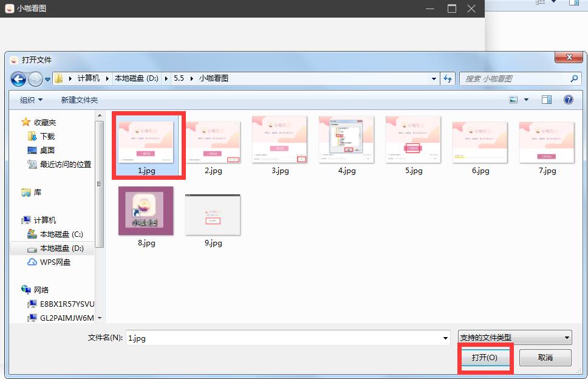588x379 pixels.
Task: Open the 支持的文件类型 file type dropdown
Action: (x=514, y=338)
